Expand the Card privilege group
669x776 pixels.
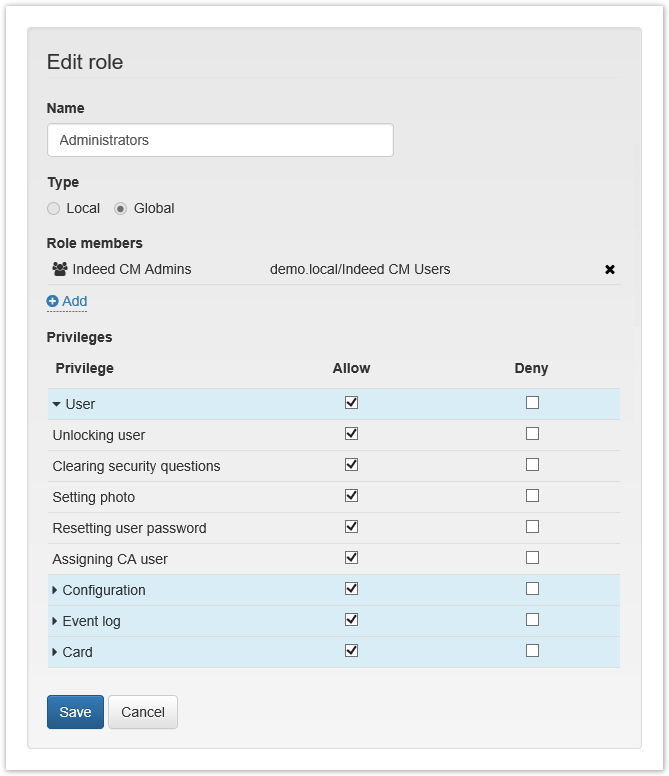[x=56, y=652]
